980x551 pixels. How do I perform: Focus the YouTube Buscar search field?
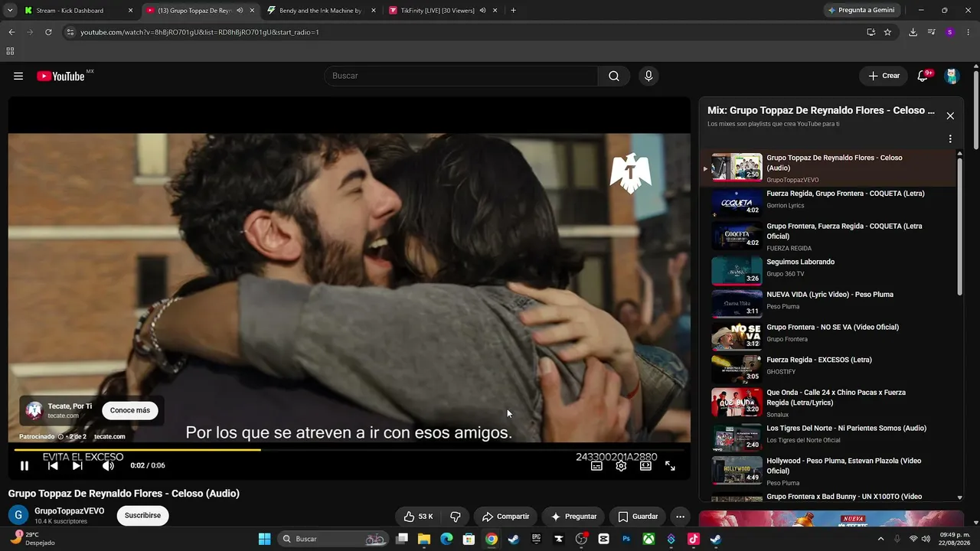point(462,76)
